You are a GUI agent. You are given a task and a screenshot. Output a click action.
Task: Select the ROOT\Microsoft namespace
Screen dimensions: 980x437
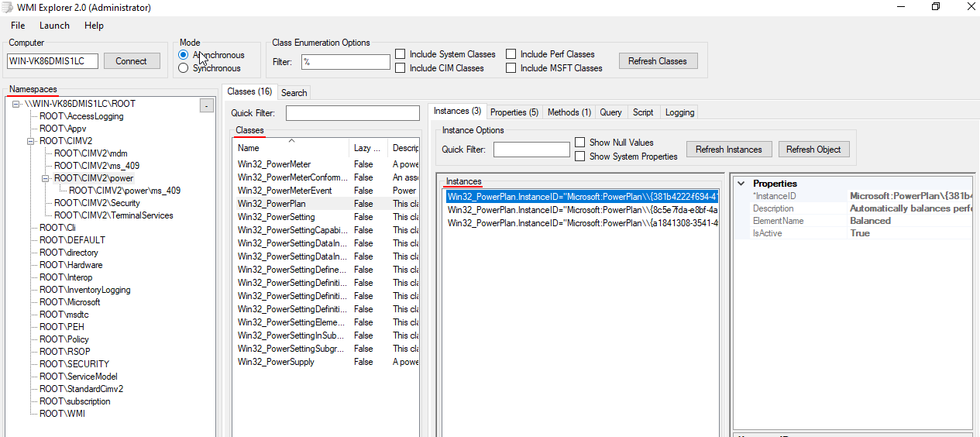[x=70, y=302]
